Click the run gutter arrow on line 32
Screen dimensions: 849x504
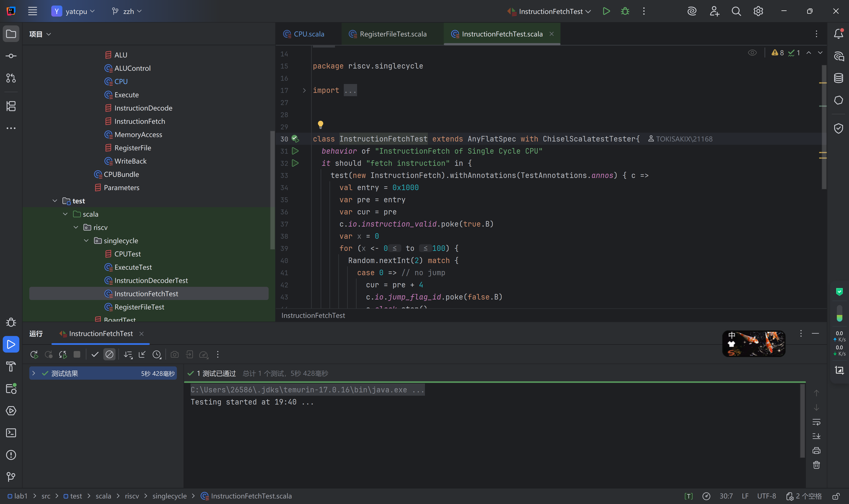[x=295, y=163]
